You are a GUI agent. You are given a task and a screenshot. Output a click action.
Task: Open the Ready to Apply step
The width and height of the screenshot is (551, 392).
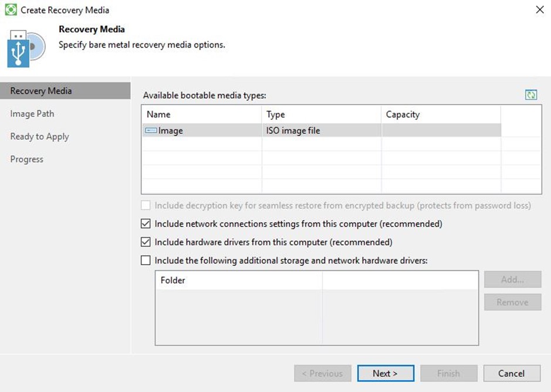coord(39,137)
